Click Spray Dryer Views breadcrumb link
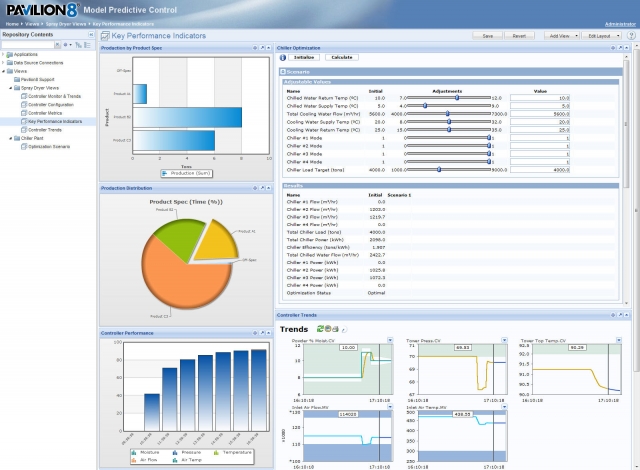 pos(66,24)
